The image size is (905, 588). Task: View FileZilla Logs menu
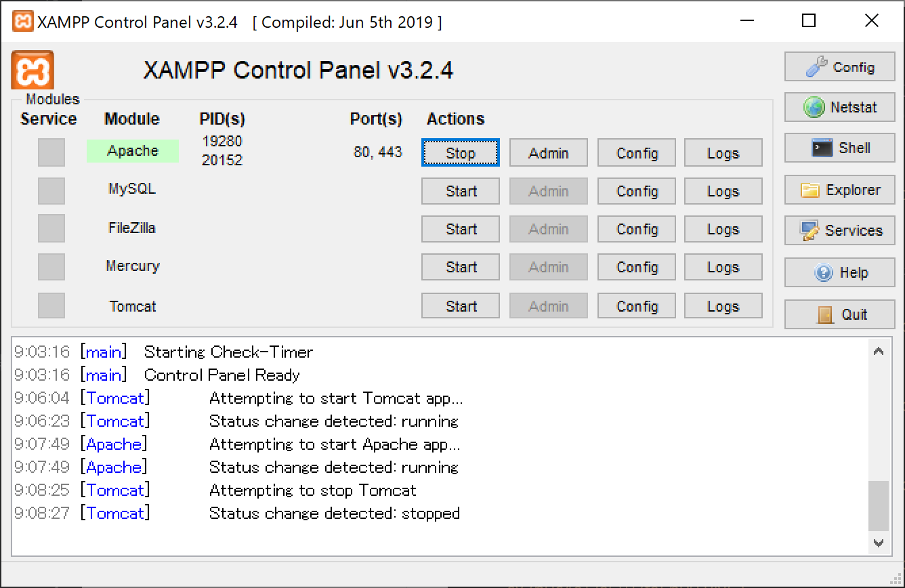(723, 229)
